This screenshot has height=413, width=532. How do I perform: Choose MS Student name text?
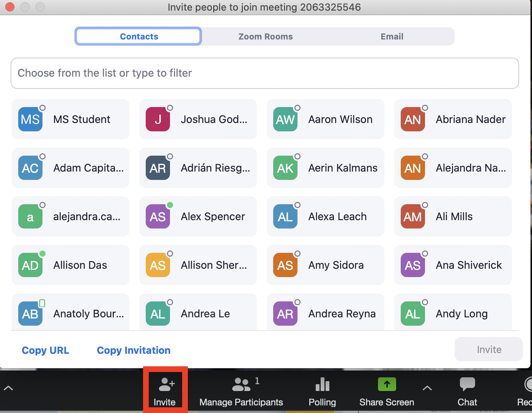click(x=82, y=119)
